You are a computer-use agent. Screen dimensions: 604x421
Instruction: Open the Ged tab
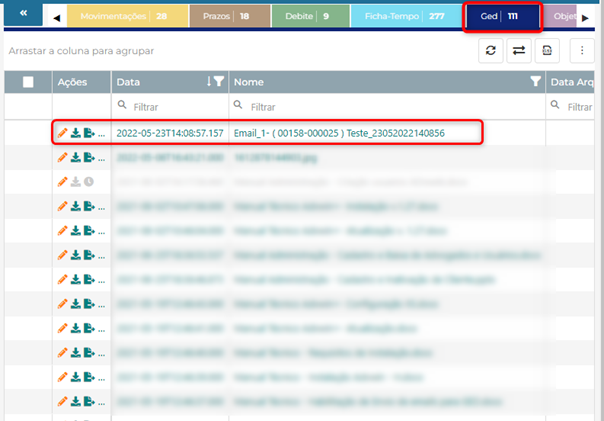pyautogui.click(x=502, y=16)
